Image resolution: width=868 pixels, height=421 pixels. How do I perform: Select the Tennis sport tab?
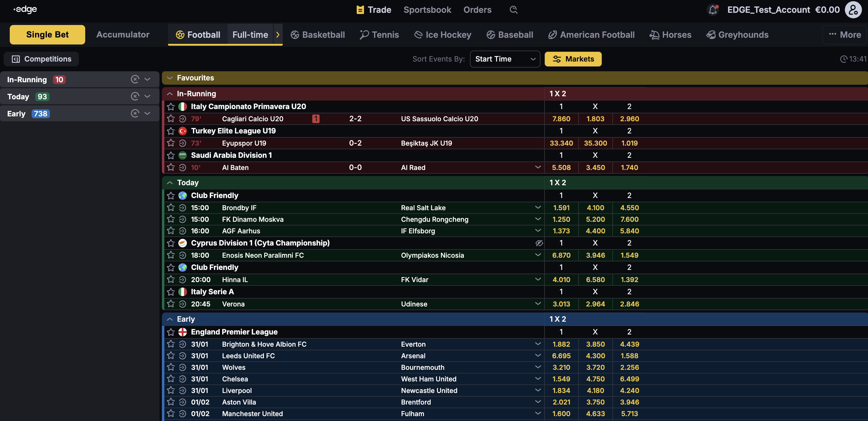pyautogui.click(x=379, y=34)
